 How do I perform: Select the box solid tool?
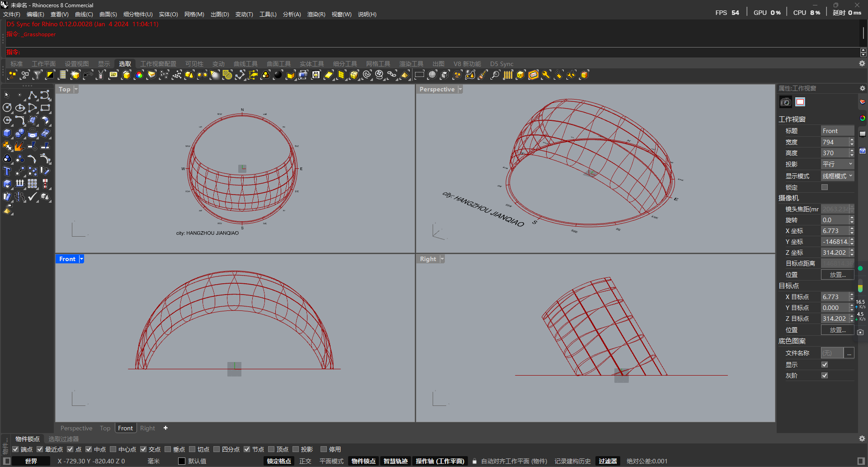tap(7, 133)
